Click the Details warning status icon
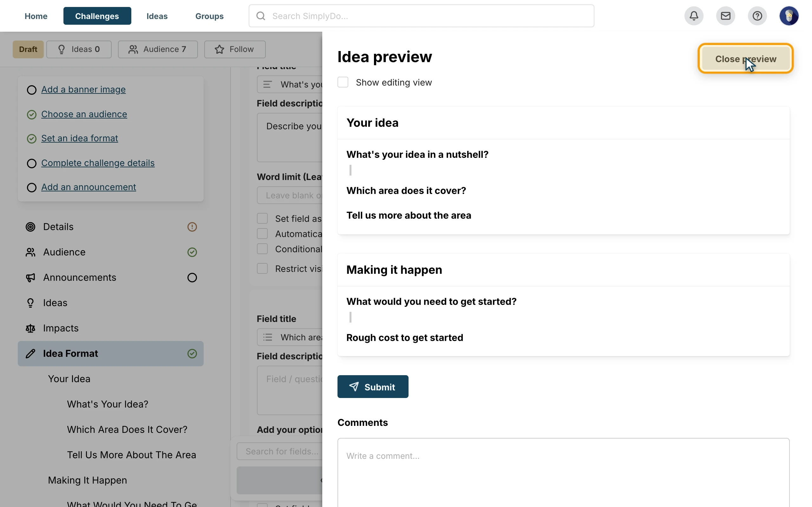 click(x=192, y=227)
